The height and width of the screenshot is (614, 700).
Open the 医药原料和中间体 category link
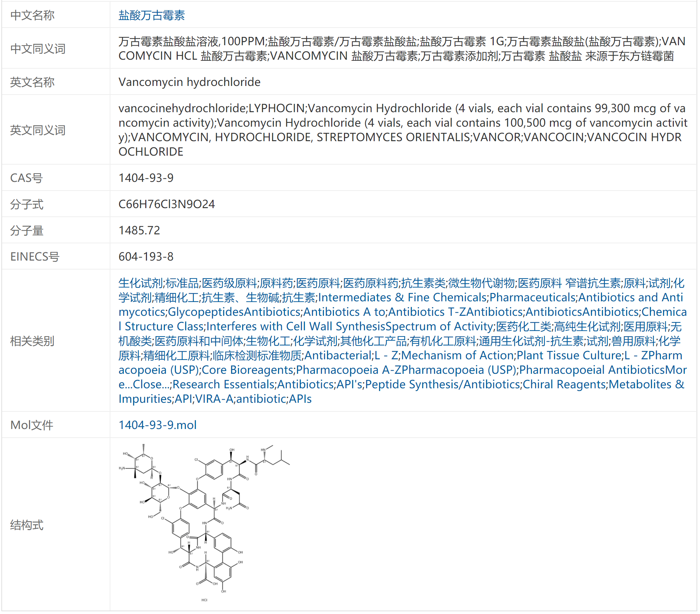point(199,341)
